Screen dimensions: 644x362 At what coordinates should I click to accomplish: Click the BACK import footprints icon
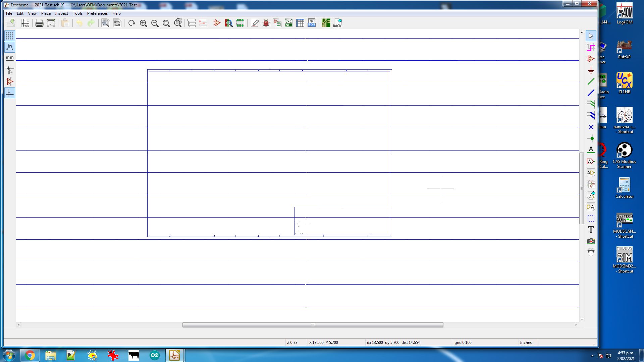pyautogui.click(x=337, y=23)
